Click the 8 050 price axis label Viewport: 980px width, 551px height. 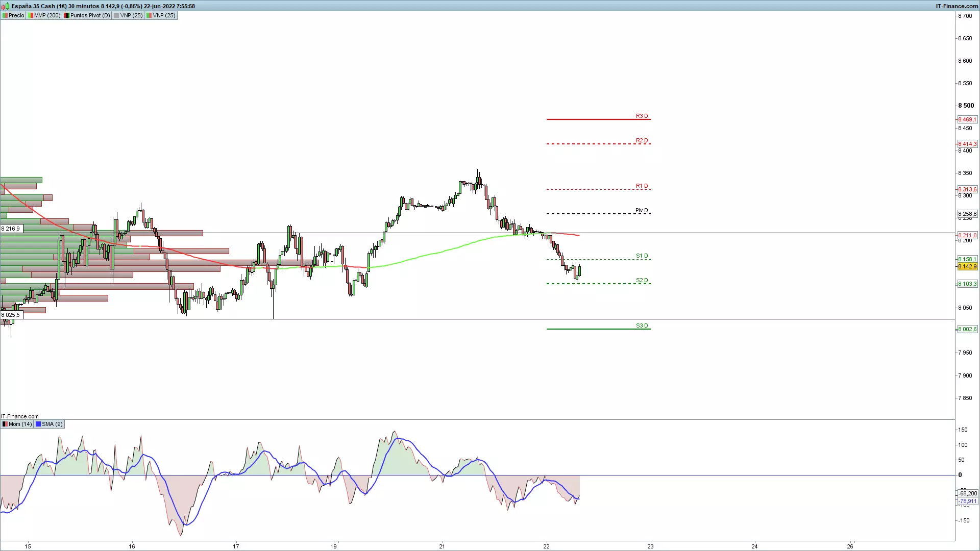pyautogui.click(x=965, y=308)
